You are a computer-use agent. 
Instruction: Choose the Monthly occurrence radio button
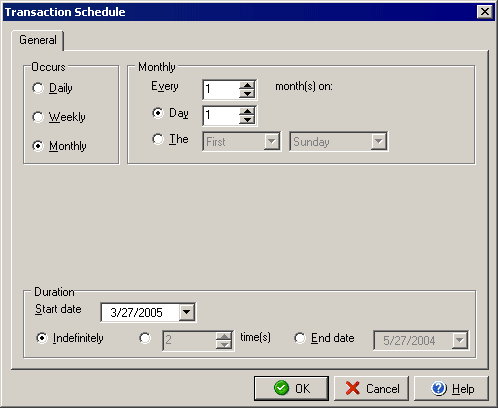click(38, 146)
